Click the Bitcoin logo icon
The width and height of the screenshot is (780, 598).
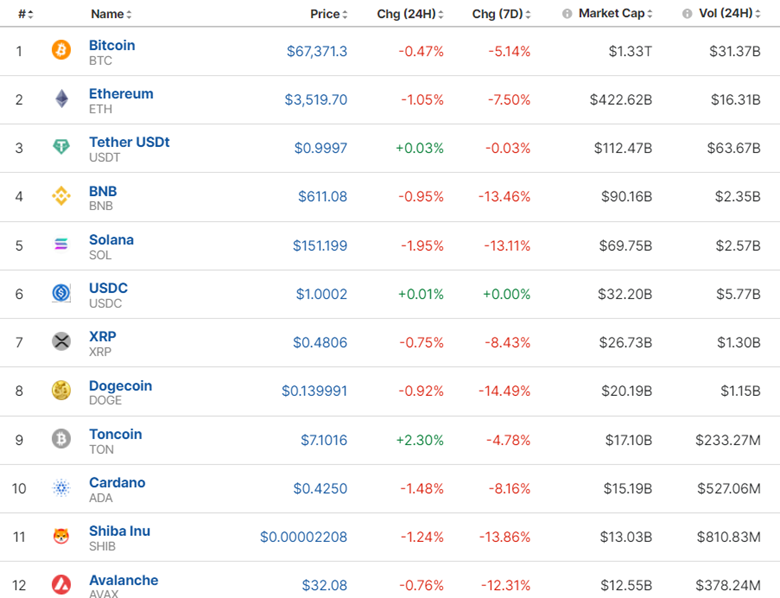click(x=61, y=50)
